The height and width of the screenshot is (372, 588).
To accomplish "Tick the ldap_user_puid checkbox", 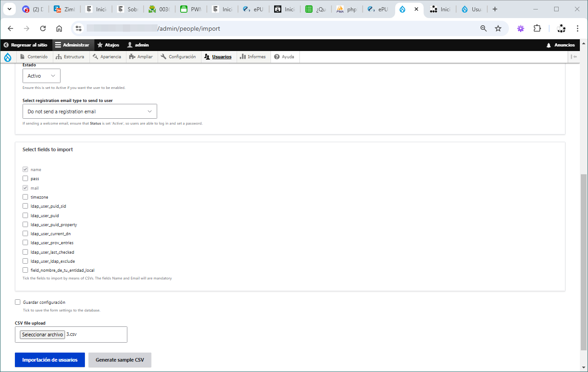I will coord(25,215).
